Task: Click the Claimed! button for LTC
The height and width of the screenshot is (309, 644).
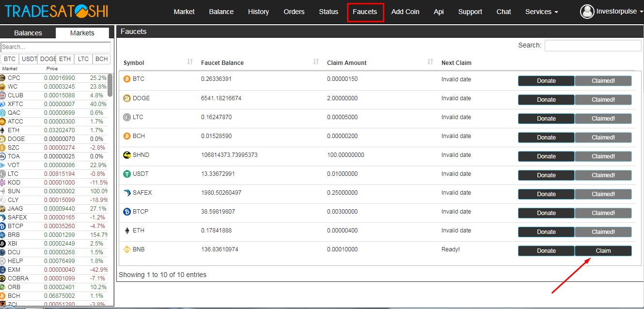Action: 603,119
